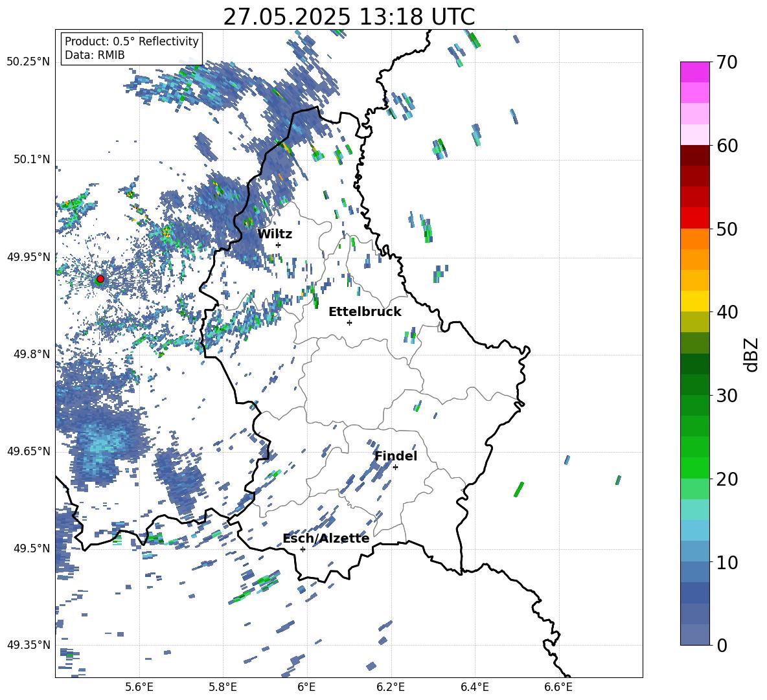Click the colorbar tick label 0
This screenshot has height=700, width=767.
(722, 645)
